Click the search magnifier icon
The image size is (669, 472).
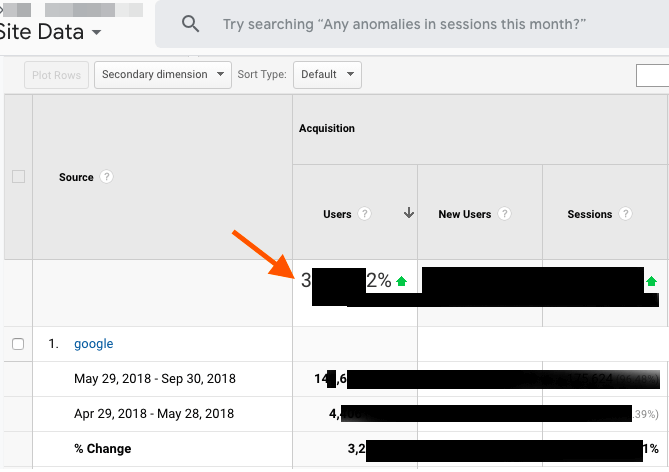[x=190, y=24]
